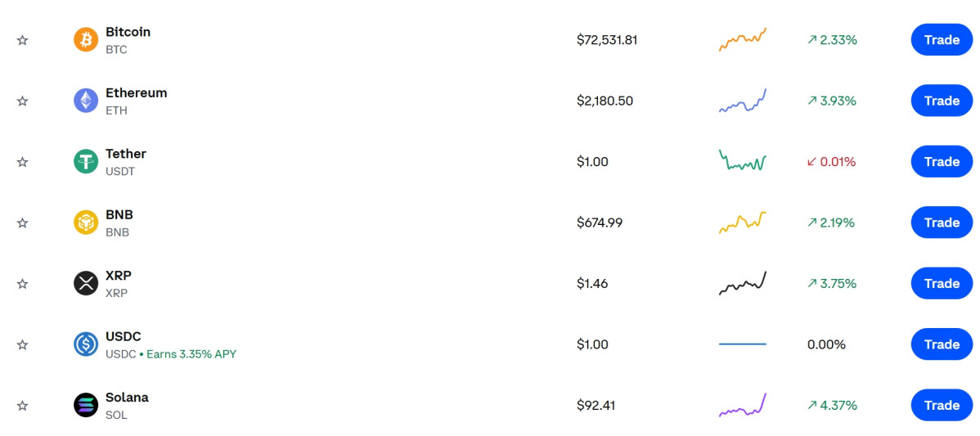Click the XRP logo icon

[x=86, y=283]
